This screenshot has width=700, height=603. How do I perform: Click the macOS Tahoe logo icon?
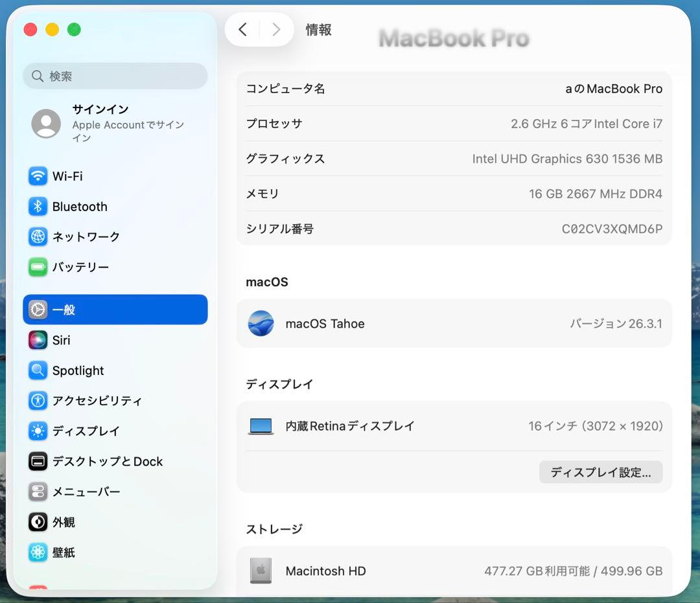261,323
